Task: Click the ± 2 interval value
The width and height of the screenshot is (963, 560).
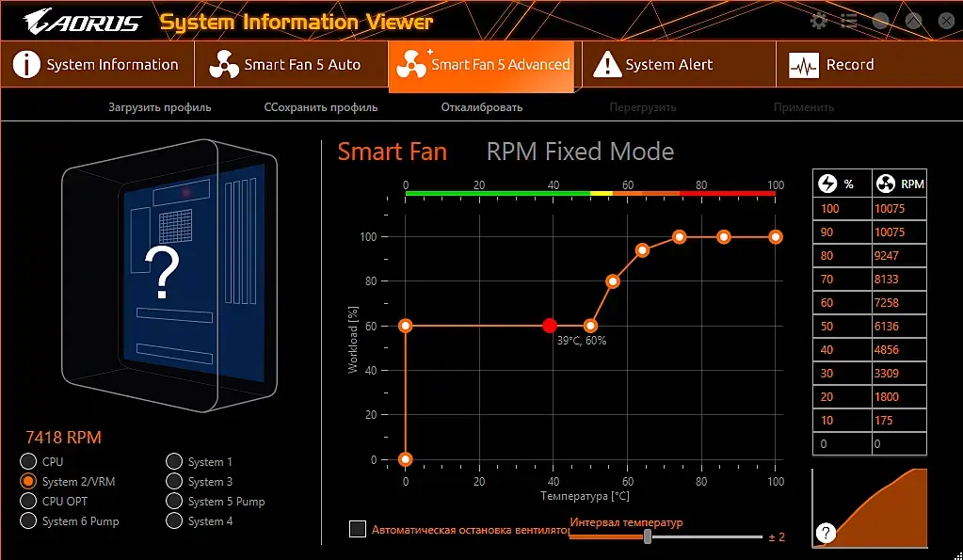Action: tap(777, 537)
